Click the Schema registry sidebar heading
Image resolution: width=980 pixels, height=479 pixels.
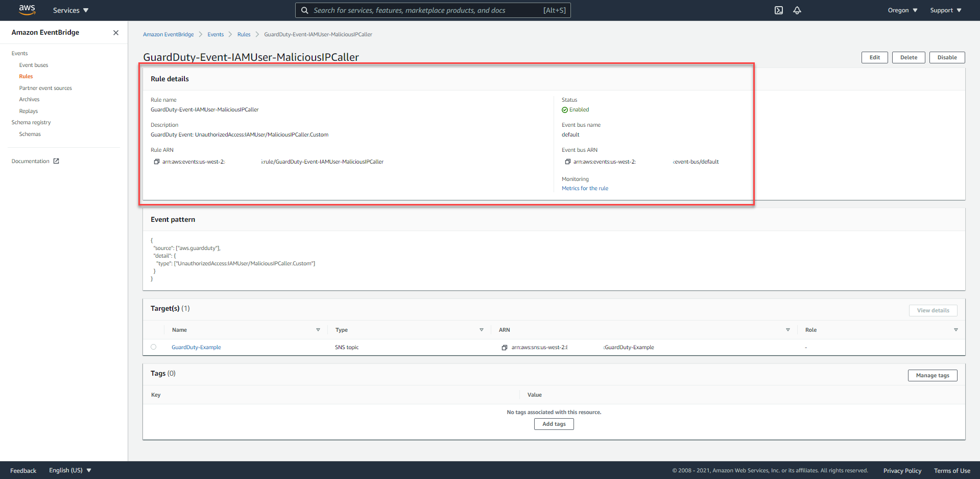31,122
